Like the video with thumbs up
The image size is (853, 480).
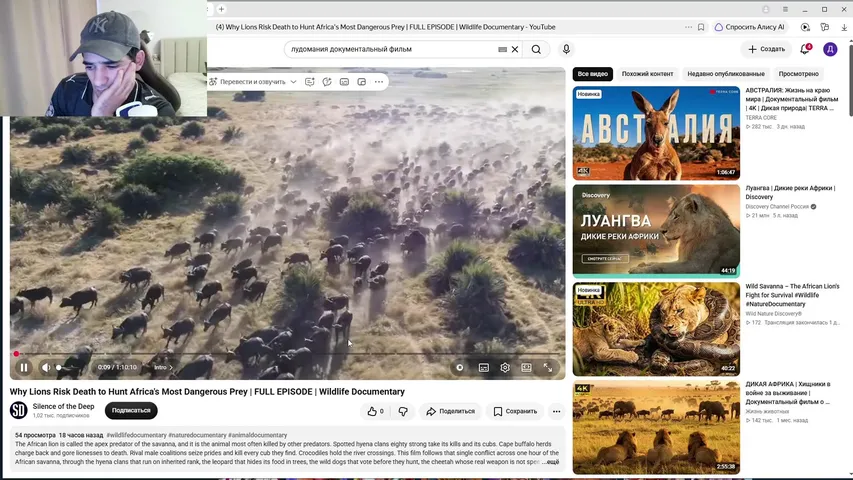[375, 411]
